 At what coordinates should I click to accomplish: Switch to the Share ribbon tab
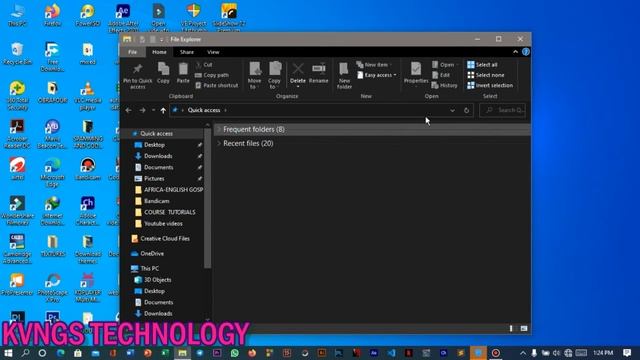coord(187,52)
